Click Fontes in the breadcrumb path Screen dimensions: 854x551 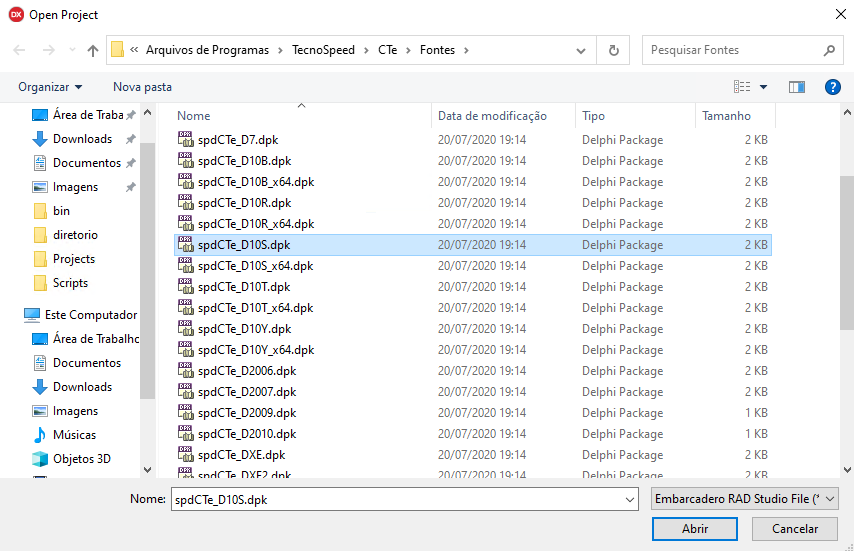click(437, 50)
